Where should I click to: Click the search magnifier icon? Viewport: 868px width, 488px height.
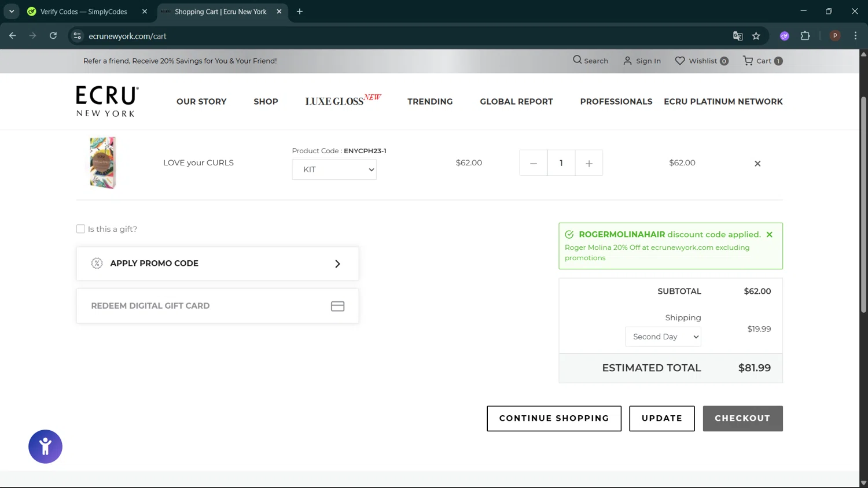577,60
